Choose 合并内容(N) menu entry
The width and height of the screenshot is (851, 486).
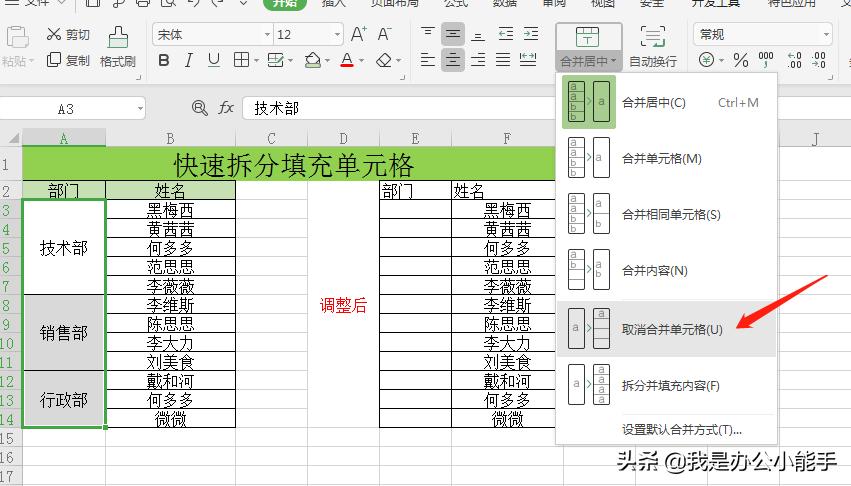coord(667,270)
